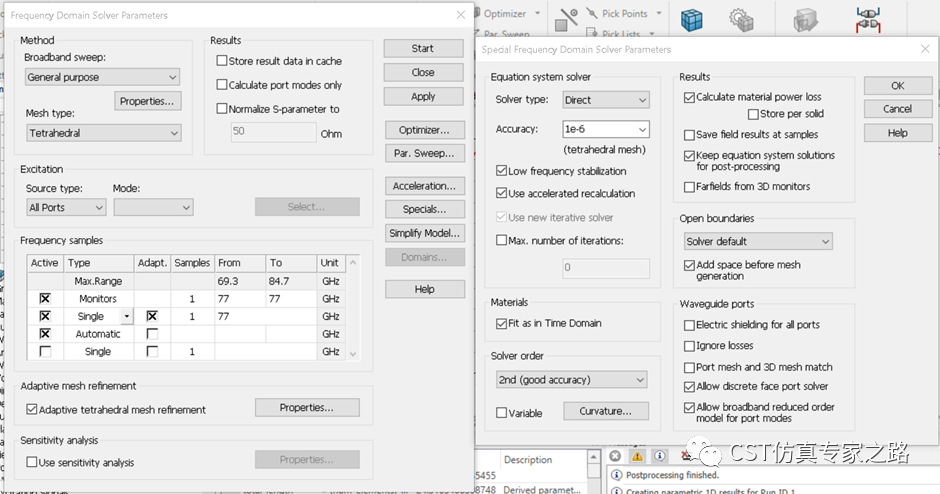
Task: Click the blue mesh cube icon in ribbon
Action: tap(691, 20)
